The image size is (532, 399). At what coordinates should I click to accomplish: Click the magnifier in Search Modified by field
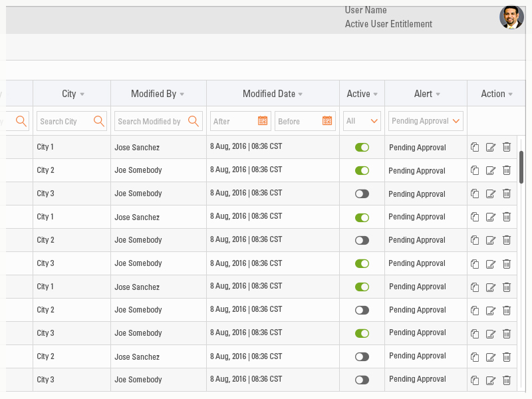pos(194,121)
